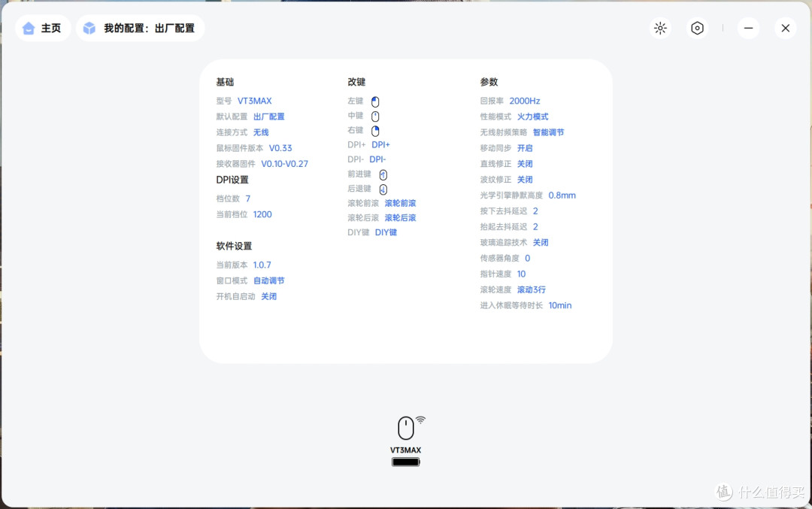Click 抬起去抖延迟 value 2

point(535,227)
